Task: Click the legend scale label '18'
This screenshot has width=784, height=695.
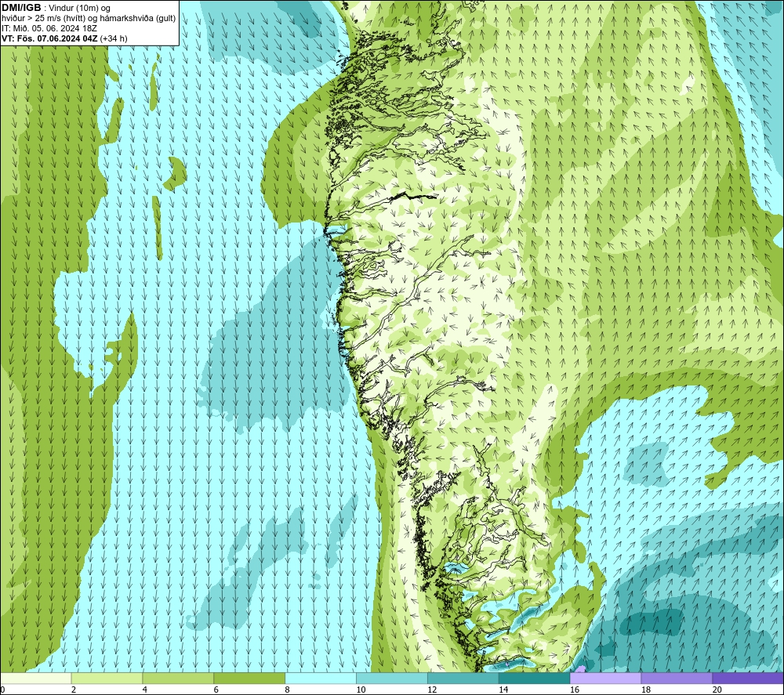Action: pos(646,690)
